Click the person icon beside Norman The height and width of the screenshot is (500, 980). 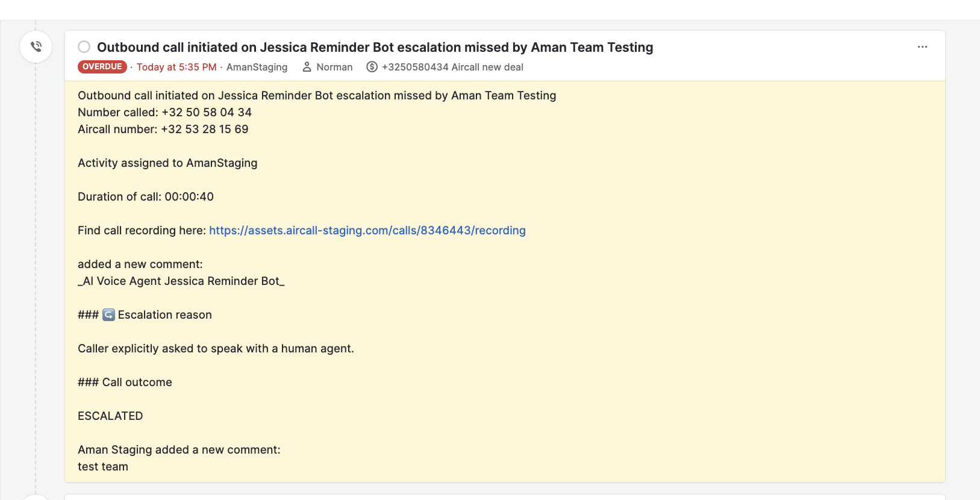point(307,67)
